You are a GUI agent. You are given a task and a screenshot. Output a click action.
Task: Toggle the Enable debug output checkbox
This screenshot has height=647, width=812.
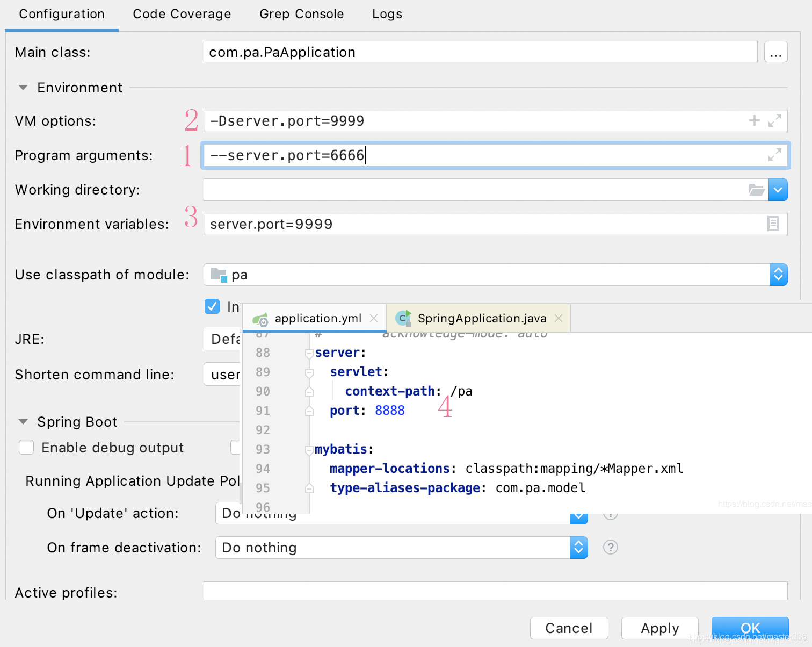[26, 447]
